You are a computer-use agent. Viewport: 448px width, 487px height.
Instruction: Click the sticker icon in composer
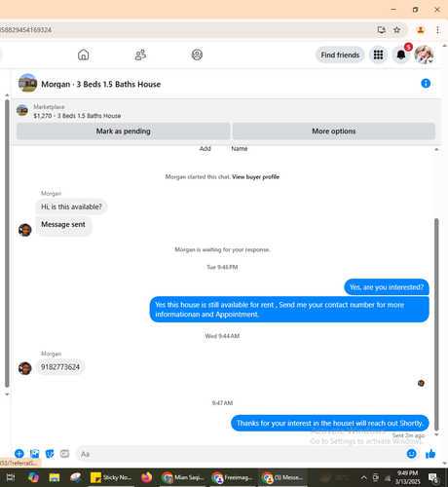point(50,454)
